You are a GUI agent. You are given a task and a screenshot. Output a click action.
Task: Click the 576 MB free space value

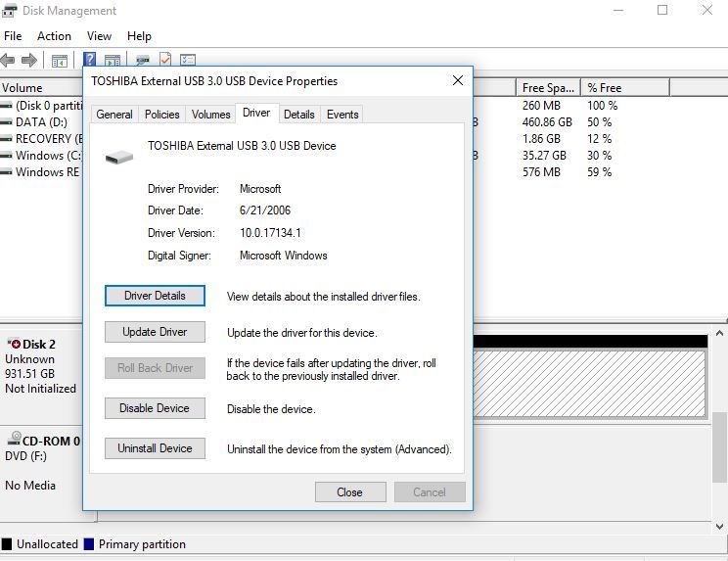(x=541, y=172)
